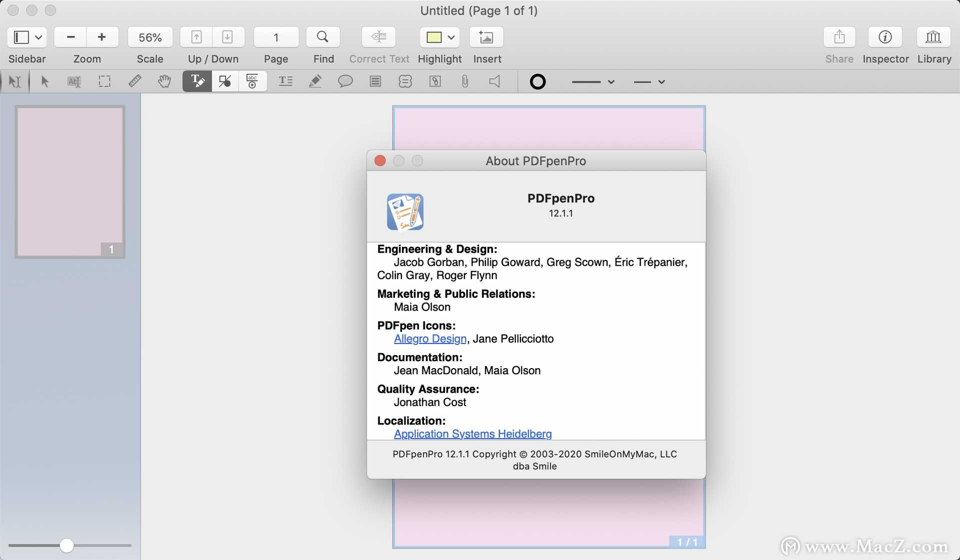Click the 'Jonathan Cost' credit text
This screenshot has width=960, height=560.
[x=430, y=402]
